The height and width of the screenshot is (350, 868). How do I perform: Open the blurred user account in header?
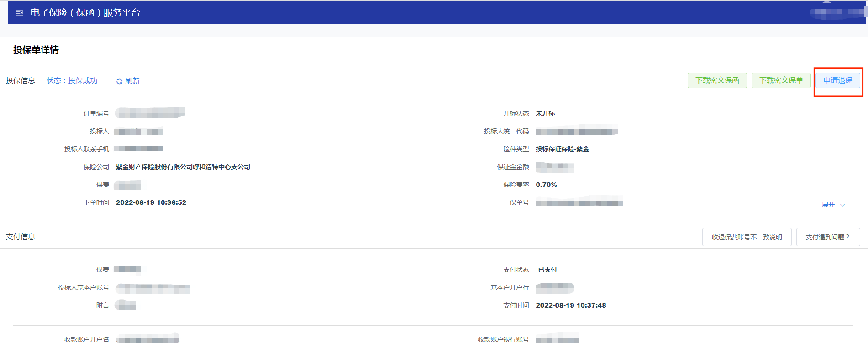[837, 12]
